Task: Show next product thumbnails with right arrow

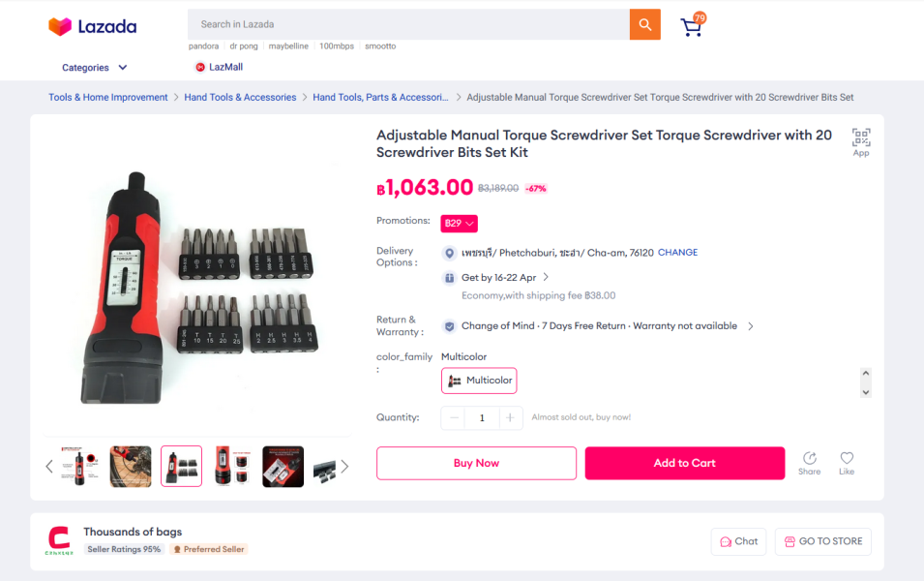Action: [344, 467]
